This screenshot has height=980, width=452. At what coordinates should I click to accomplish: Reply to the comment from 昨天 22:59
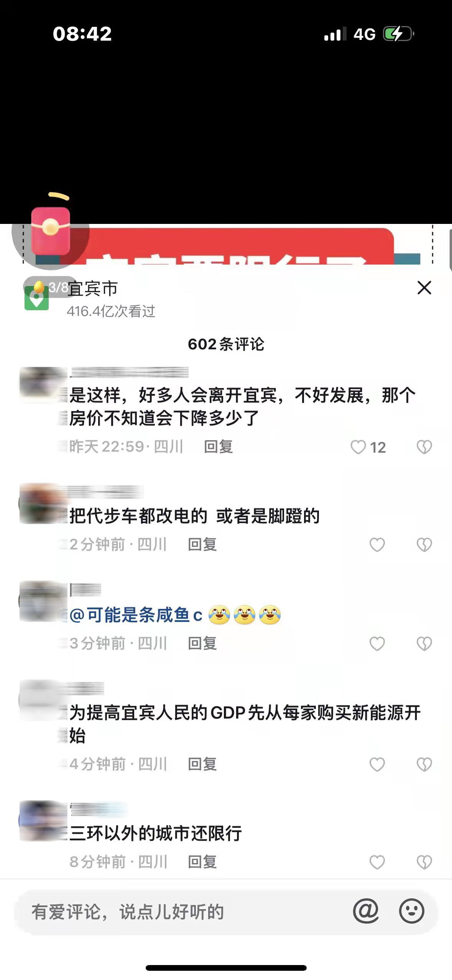[x=219, y=447]
